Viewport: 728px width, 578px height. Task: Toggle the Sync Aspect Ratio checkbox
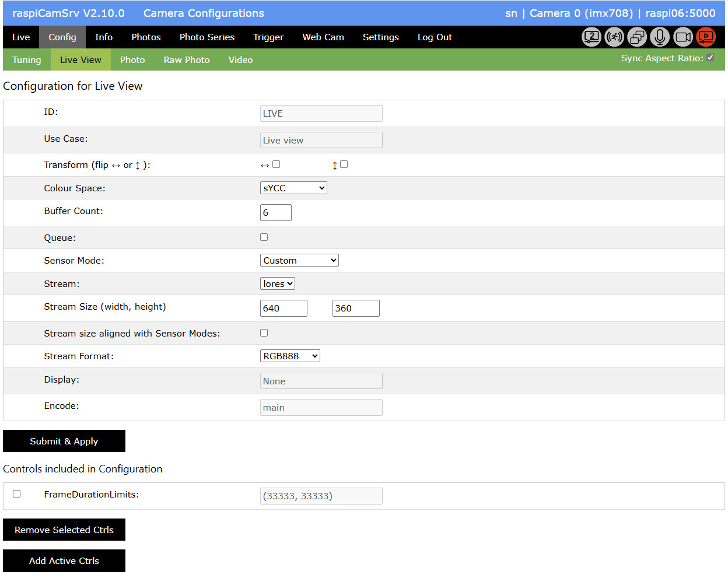pos(710,58)
